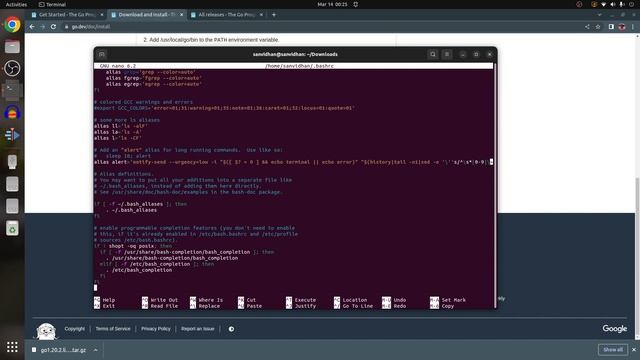
Task: Click the Google logo in the footer
Action: 615,329
